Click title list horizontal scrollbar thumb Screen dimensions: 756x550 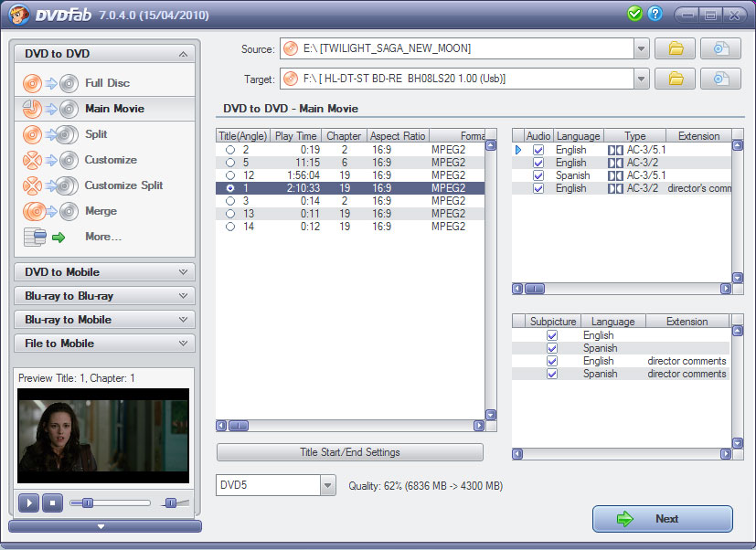pos(239,426)
